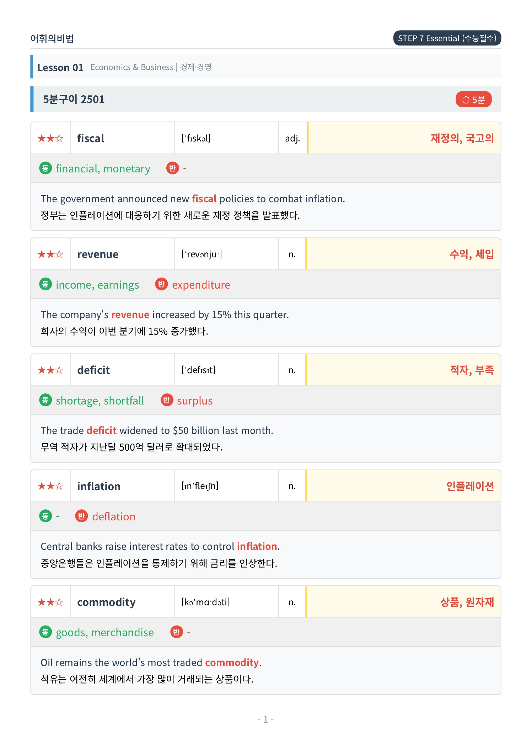Click the red 반 antonym icon under fiscal
The height and width of the screenshot is (756, 532).
[172, 168]
